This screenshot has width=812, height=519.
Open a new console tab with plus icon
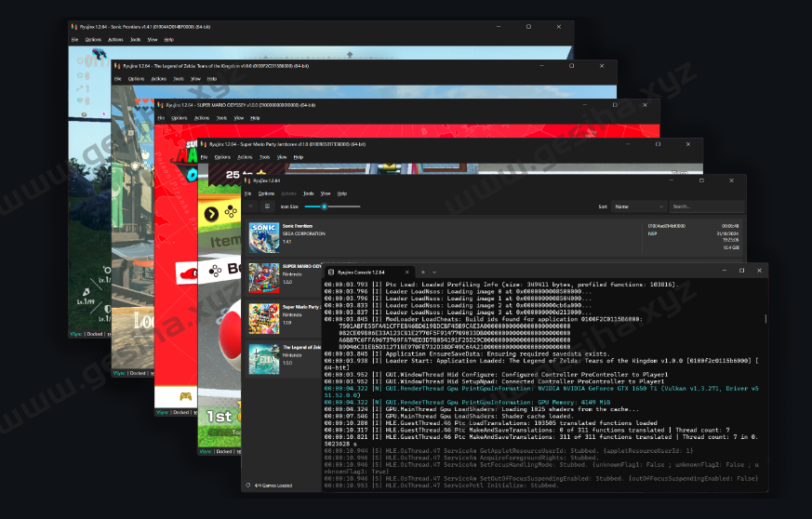point(421,272)
